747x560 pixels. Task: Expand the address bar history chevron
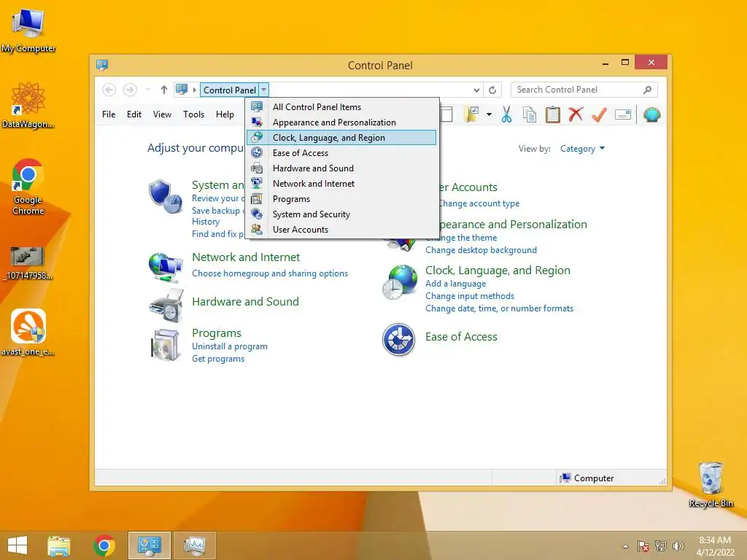pos(476,90)
